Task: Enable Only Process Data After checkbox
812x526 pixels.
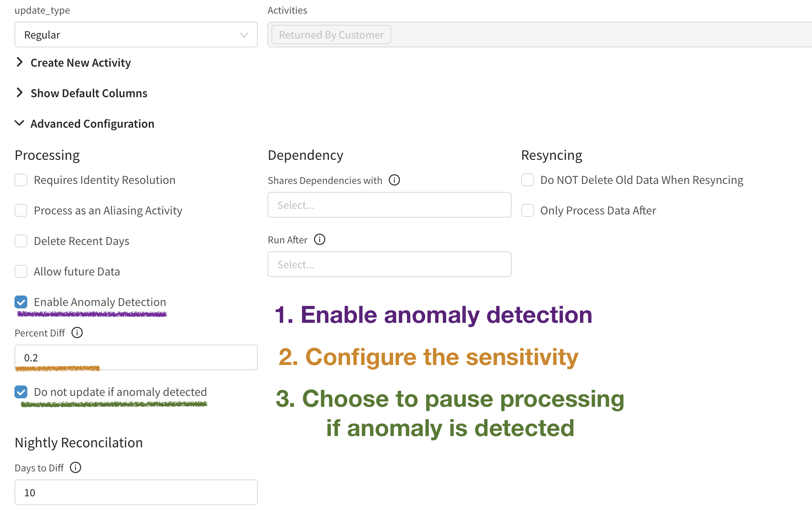Action: coord(528,210)
